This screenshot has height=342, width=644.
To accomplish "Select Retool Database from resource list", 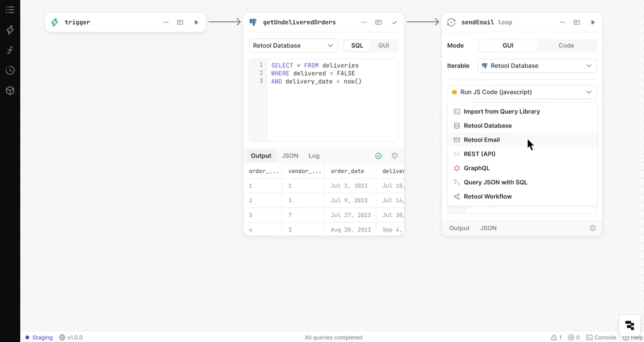I will (522, 126).
